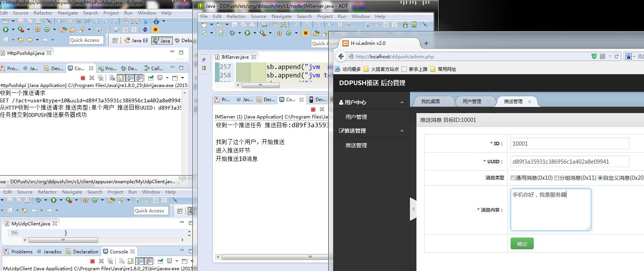Open External Tools dropdown arrow in HttpPushApi Eclipse
This screenshot has width=644, height=271.
coord(28,30)
